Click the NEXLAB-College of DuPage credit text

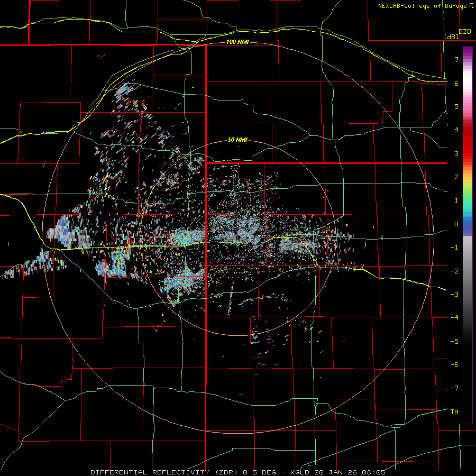423,6
